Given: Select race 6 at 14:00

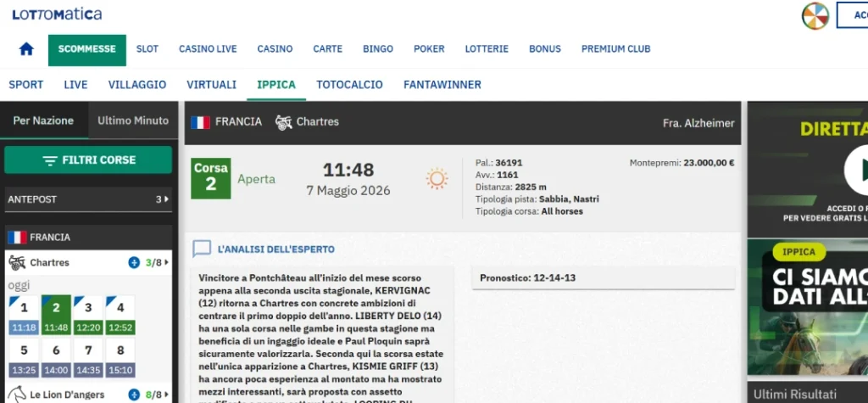Looking at the screenshot, I should (x=56, y=357).
